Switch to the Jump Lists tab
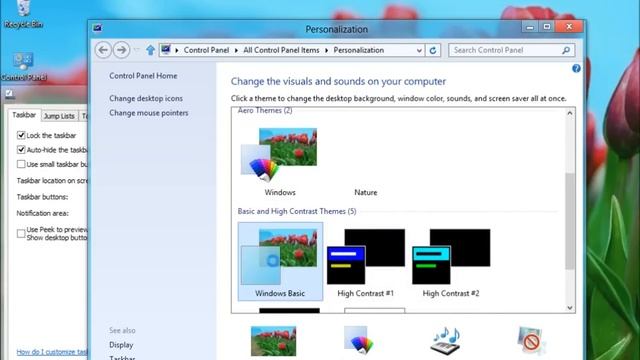The image size is (640, 360). pos(59,116)
